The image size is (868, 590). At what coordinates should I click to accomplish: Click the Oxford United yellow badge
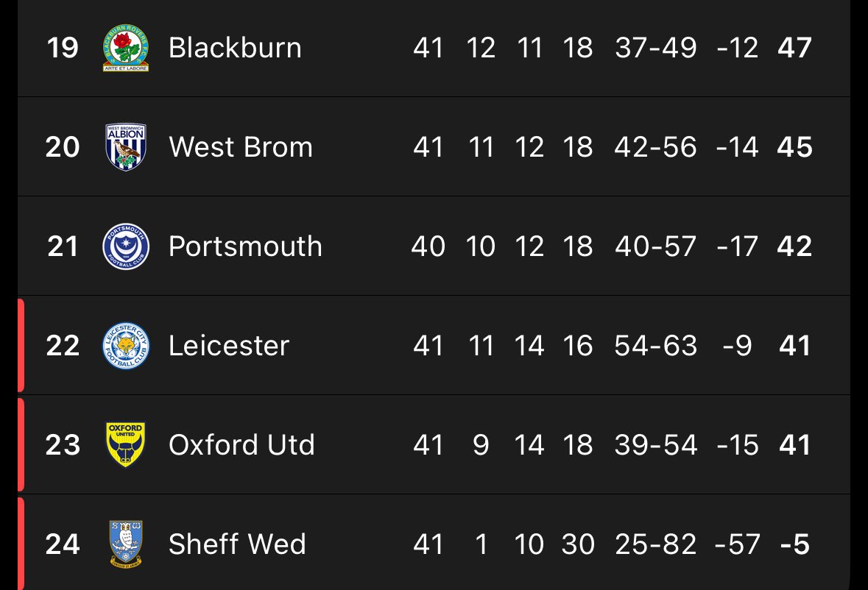click(x=125, y=445)
